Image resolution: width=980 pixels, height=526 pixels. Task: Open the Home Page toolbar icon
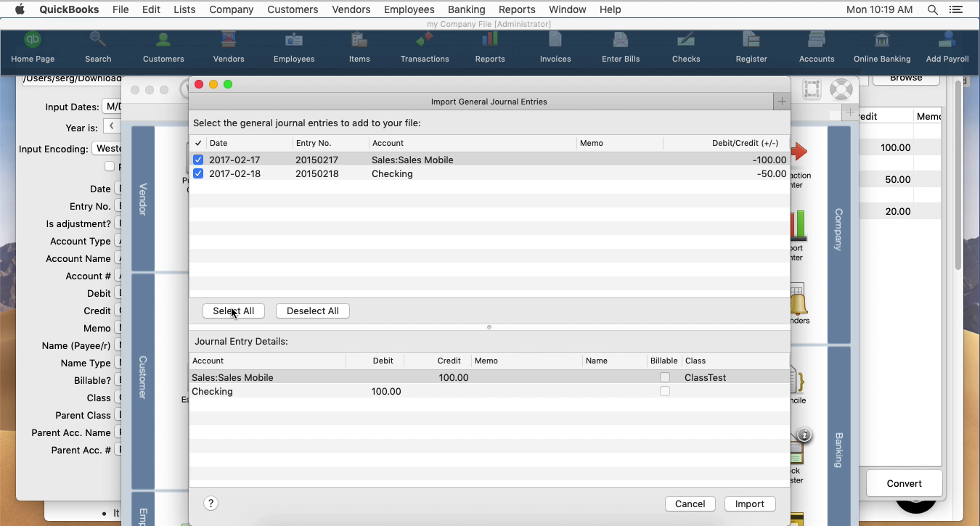[33, 48]
